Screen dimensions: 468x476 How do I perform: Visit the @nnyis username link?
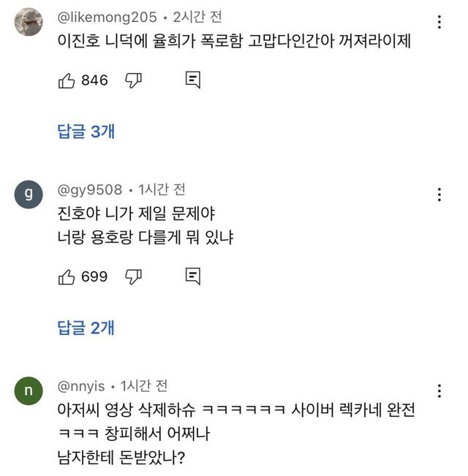81,385
